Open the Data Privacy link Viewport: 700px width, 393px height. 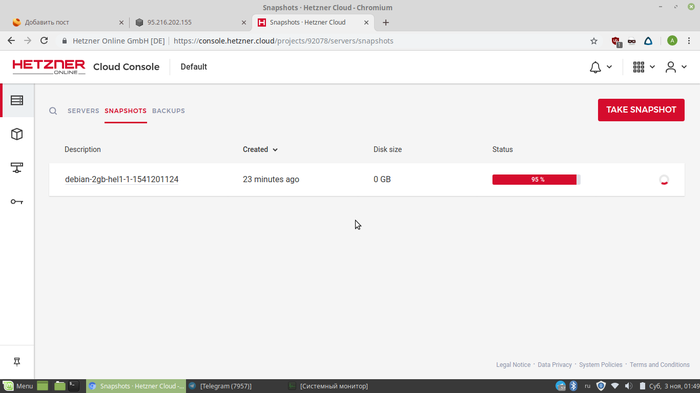pos(554,365)
